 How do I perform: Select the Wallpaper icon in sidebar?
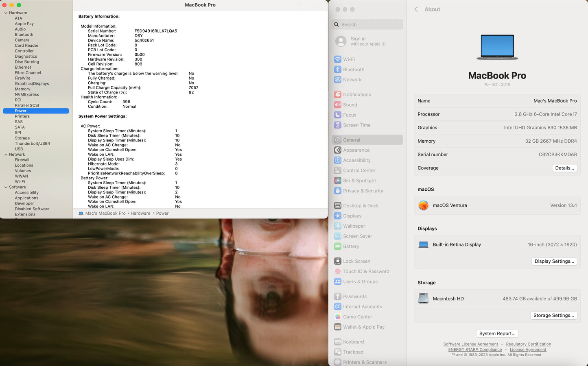tap(337, 226)
